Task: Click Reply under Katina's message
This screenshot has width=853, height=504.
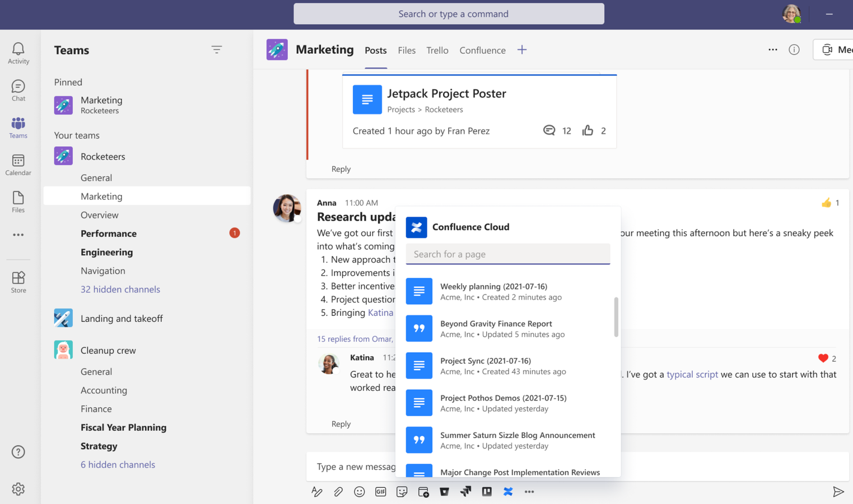Action: pyautogui.click(x=341, y=424)
